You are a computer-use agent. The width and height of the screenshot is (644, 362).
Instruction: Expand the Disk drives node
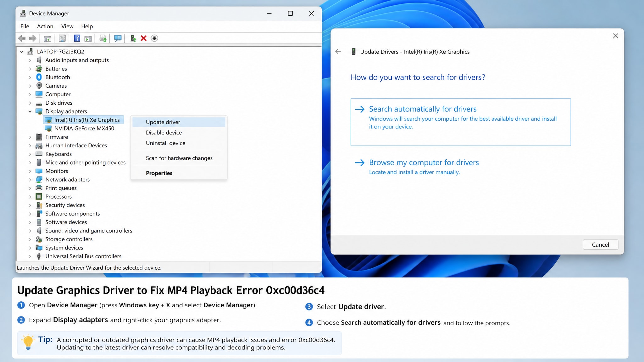30,103
